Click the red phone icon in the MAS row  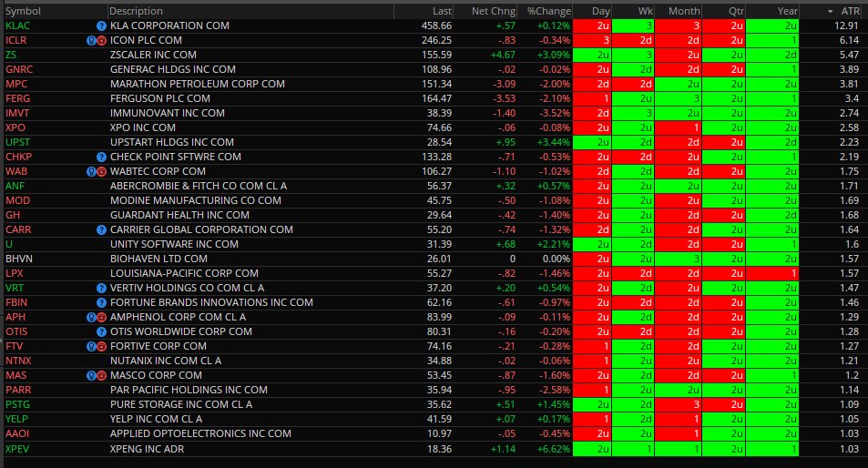click(x=101, y=376)
